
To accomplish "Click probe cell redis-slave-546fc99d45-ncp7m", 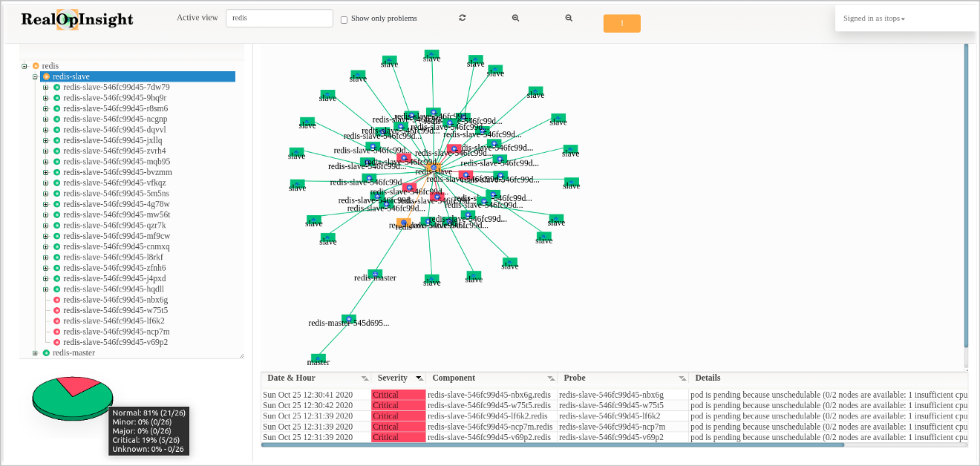I will click(x=612, y=427).
